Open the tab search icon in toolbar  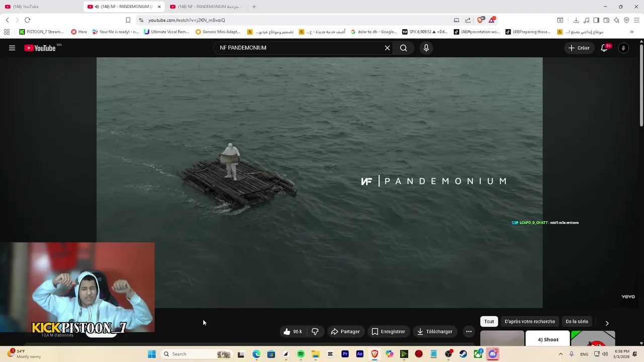pos(560,20)
